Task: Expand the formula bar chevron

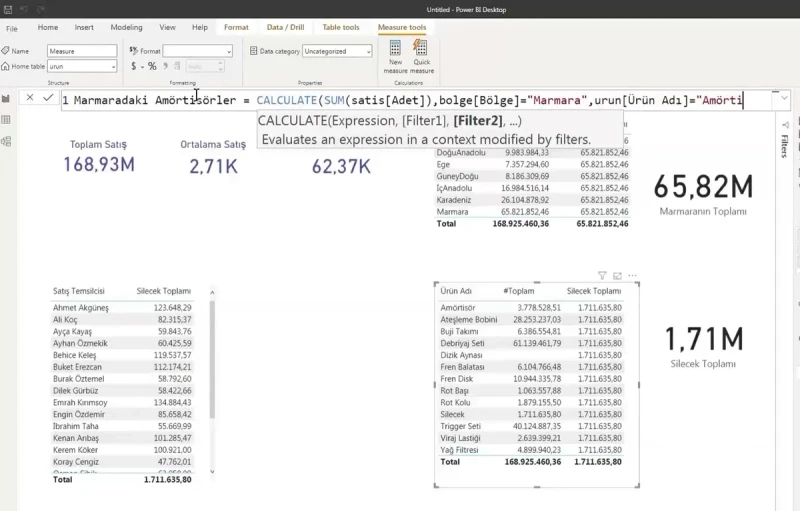Action: (784, 98)
